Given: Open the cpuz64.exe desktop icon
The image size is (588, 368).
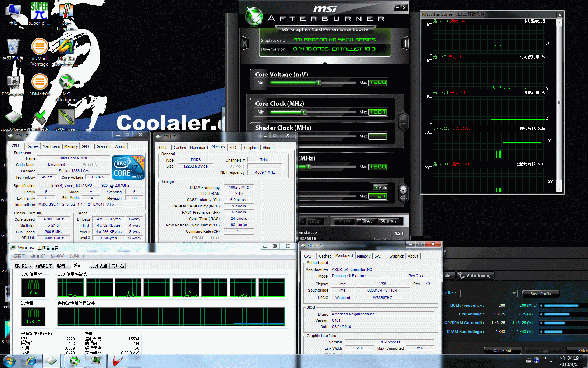Looking at the screenshot, I should coord(13,120).
